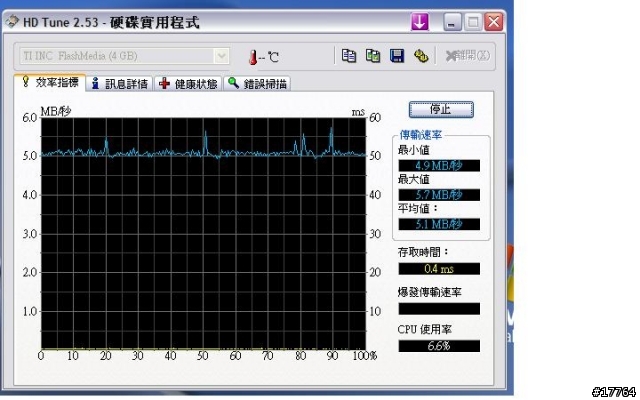The image size is (640, 400).
Task: Click the MB/秒 axis unit label
Action: 56,111
